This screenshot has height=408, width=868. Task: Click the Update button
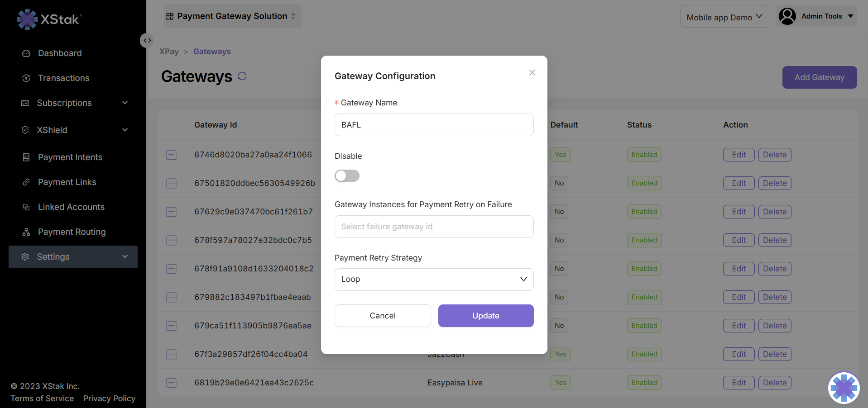[485, 316]
